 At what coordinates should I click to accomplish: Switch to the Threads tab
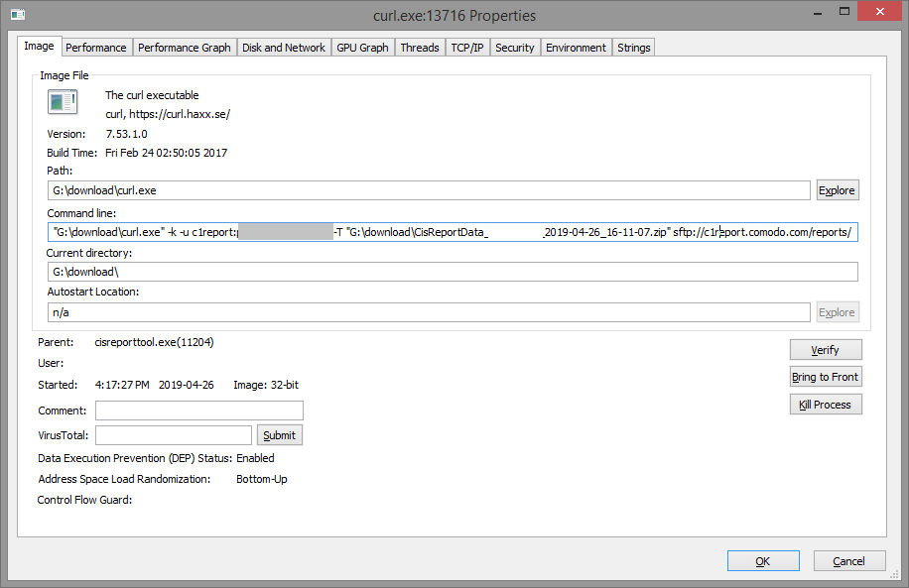(x=420, y=48)
